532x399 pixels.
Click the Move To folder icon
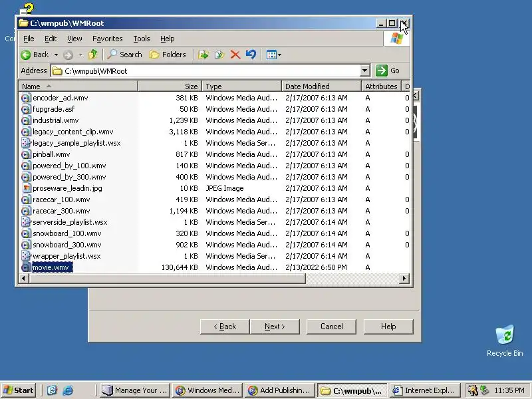coord(203,55)
